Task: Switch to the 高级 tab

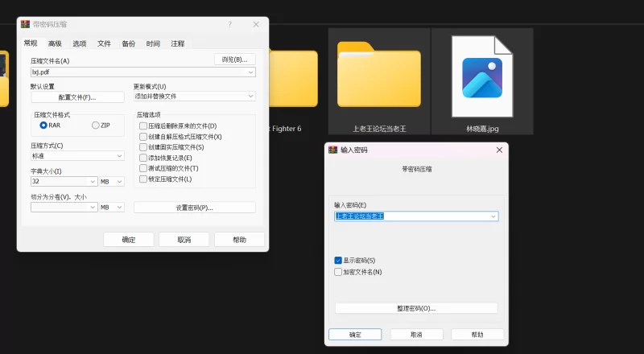Action: [x=55, y=43]
